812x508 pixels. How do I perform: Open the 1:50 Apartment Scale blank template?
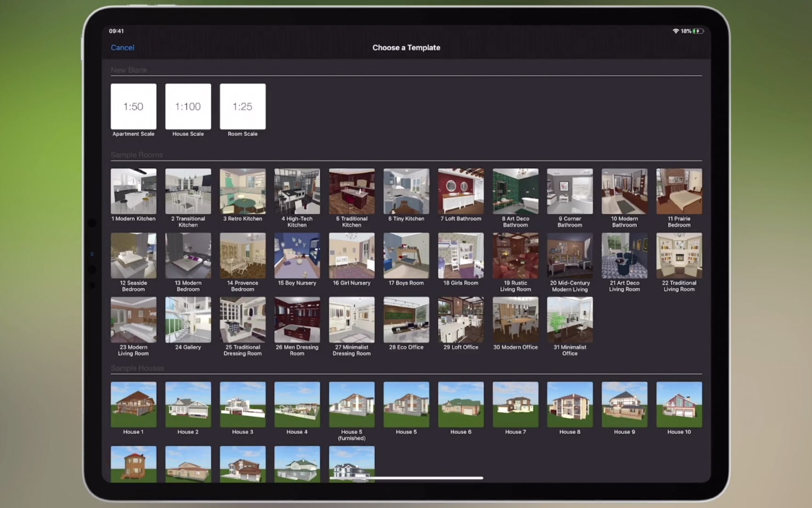133,106
